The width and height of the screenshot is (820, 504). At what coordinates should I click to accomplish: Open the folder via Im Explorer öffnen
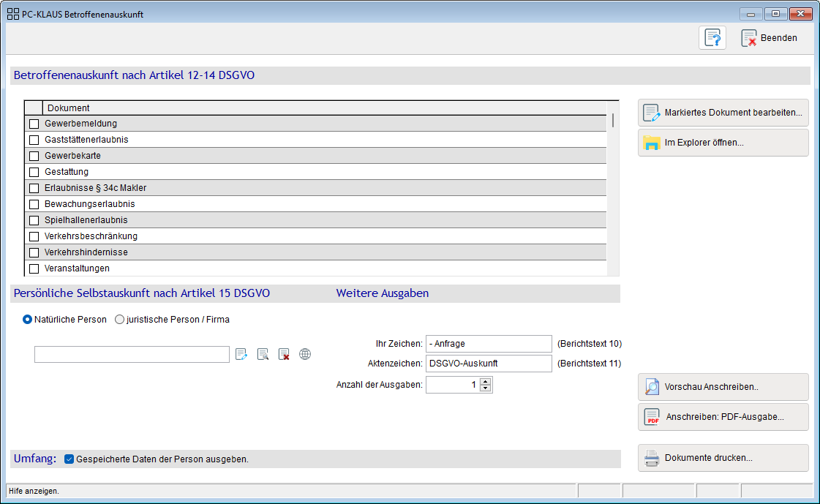click(723, 143)
